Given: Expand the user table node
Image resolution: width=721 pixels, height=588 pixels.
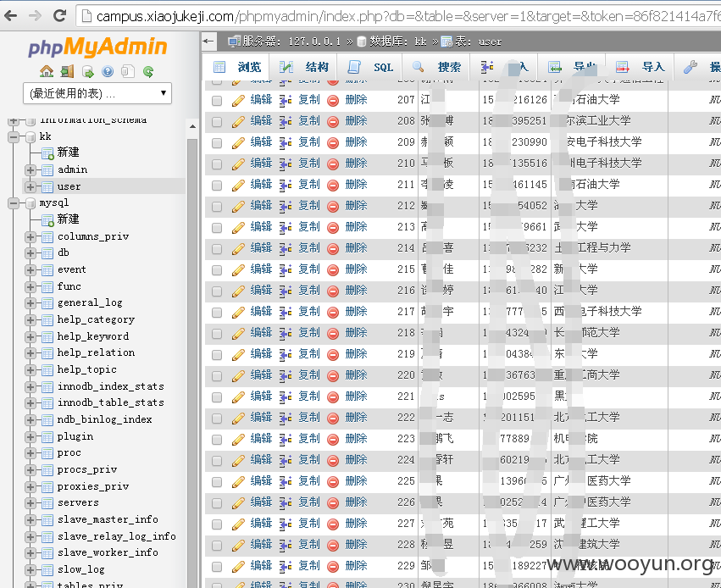Looking at the screenshot, I should 31,187.
